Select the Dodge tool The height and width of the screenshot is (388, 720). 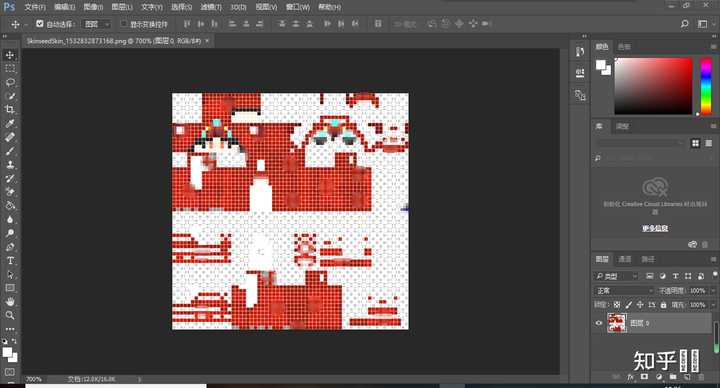[x=10, y=233]
